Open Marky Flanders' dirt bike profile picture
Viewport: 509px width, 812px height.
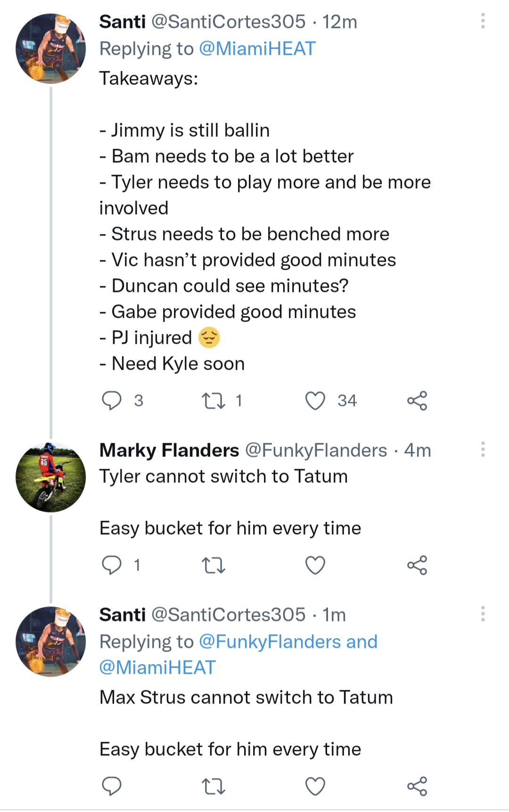[x=51, y=477]
